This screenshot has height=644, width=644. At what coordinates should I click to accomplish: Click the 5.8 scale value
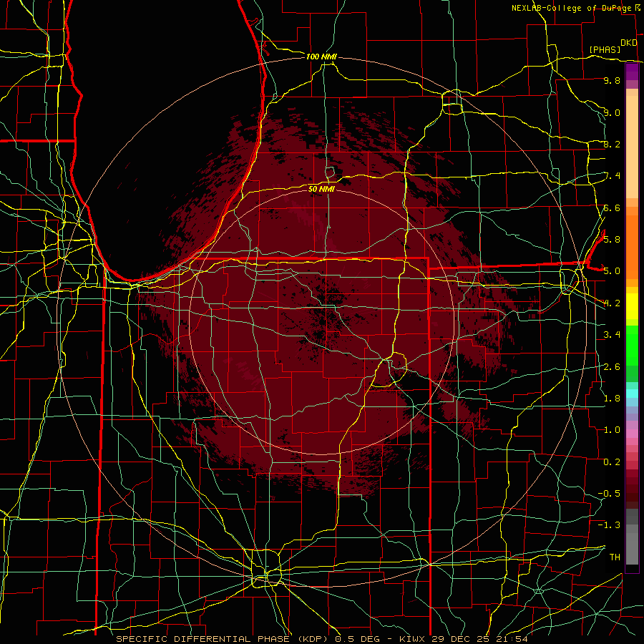(612, 240)
